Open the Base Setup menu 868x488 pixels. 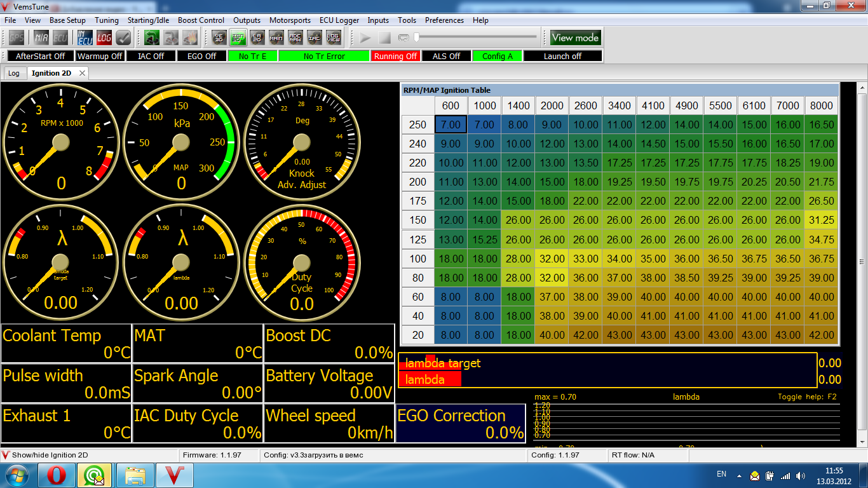pyautogui.click(x=67, y=20)
